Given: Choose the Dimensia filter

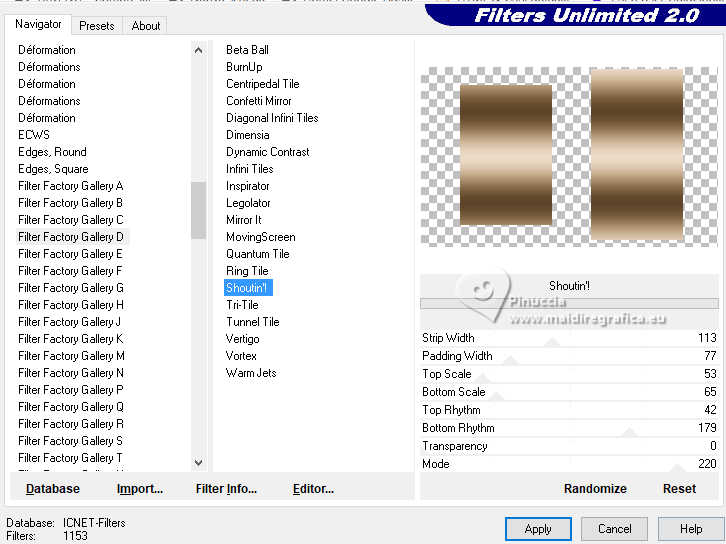Looking at the screenshot, I should (248, 135).
